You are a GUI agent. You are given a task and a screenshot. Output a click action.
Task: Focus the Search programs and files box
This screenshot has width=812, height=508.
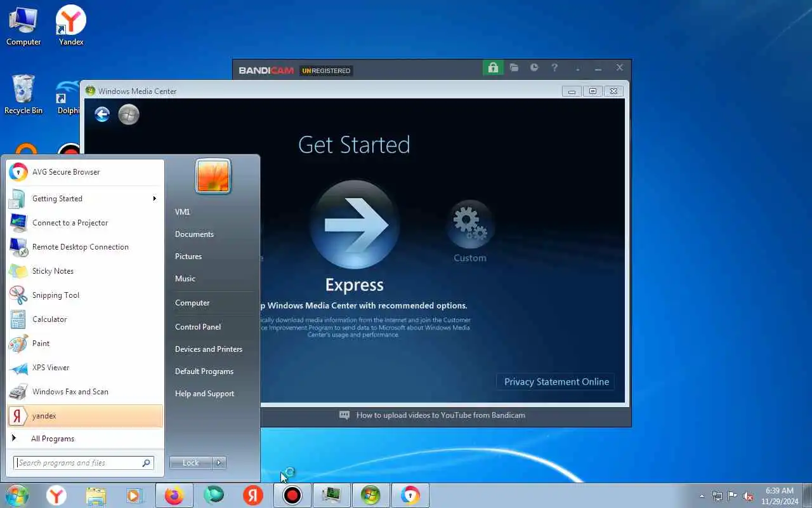pos(83,463)
